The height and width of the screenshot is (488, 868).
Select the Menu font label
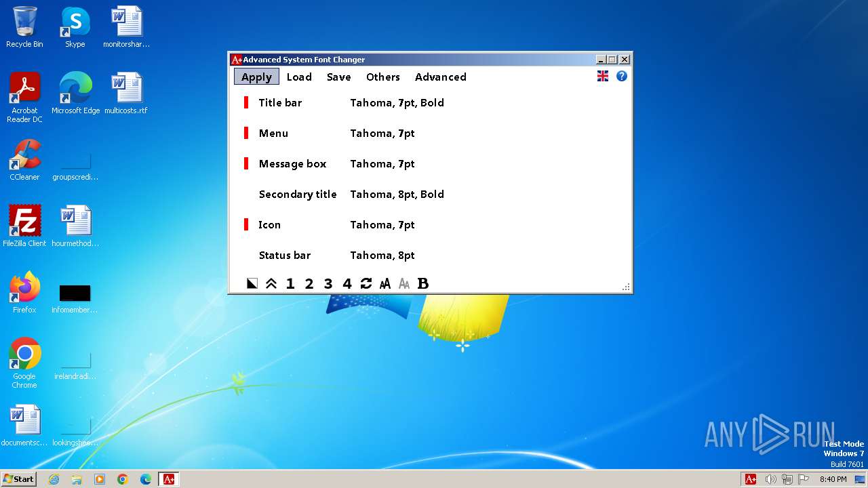pos(273,134)
